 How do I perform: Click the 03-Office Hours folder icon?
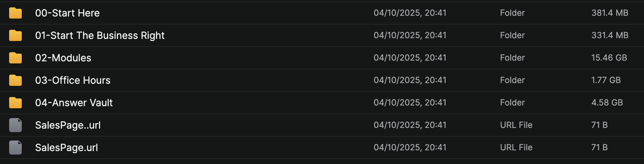pos(15,81)
